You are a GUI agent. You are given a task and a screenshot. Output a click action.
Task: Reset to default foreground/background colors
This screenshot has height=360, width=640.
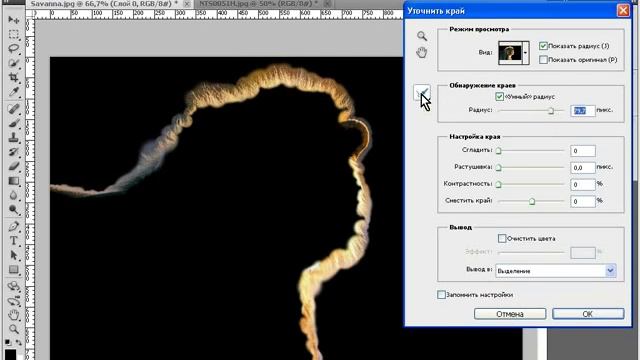pos(8,342)
